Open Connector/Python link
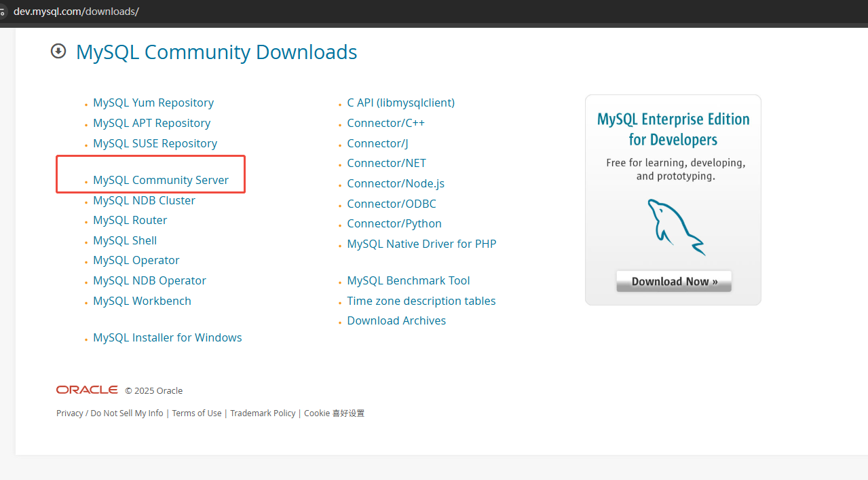This screenshot has height=480, width=868. (394, 223)
